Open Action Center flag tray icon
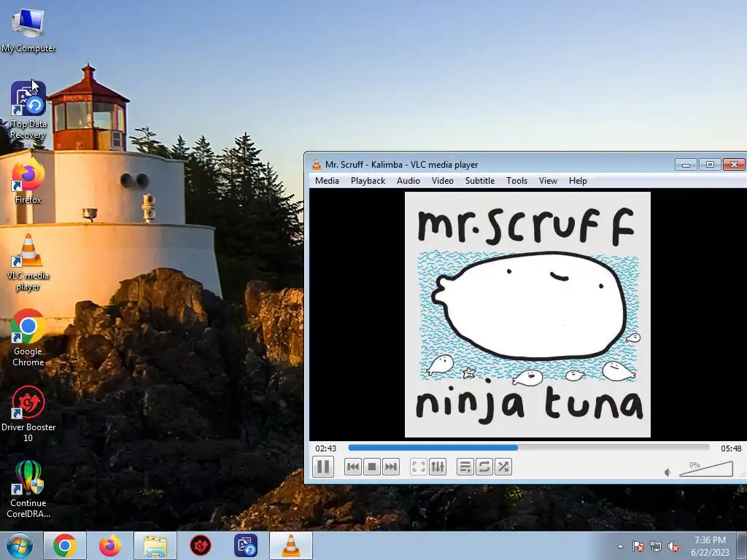This screenshot has height=560, width=747. coord(638,546)
